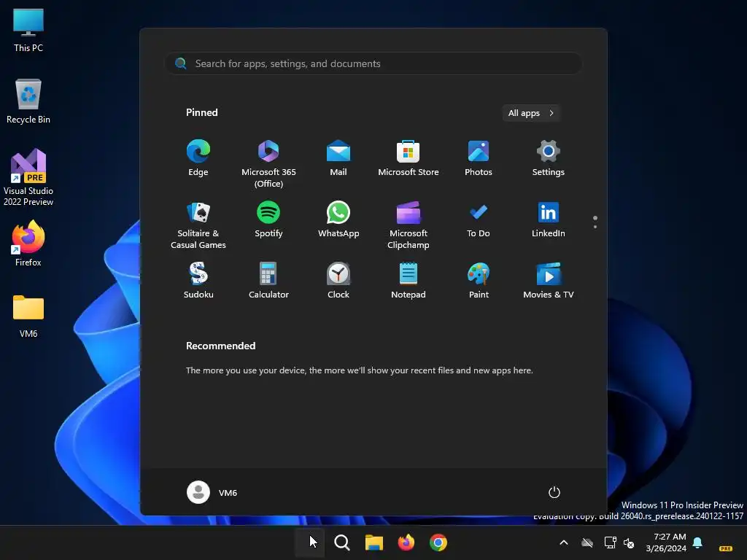Open the VM6 user account menu
The image size is (747, 560).
click(212, 492)
